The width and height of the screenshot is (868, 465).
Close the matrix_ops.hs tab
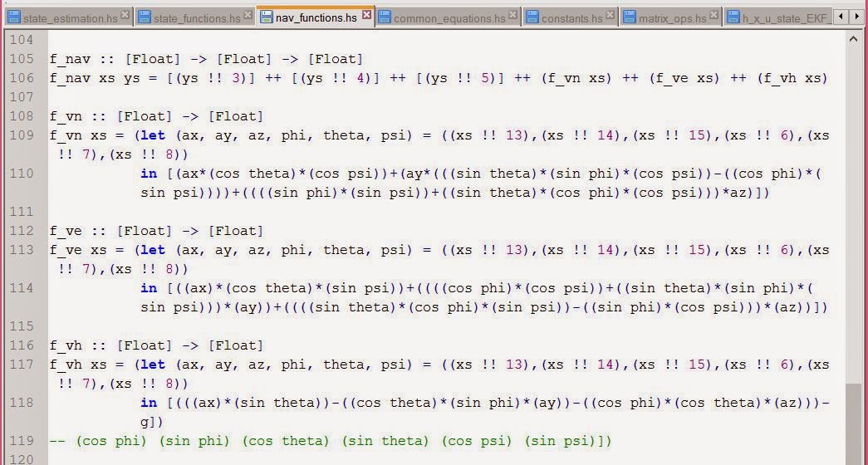point(714,16)
